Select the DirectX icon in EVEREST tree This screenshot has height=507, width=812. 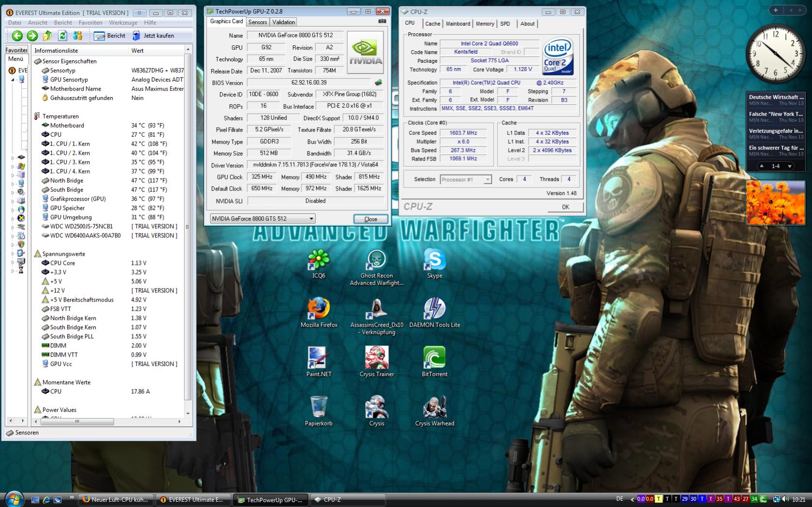pyautogui.click(x=21, y=218)
